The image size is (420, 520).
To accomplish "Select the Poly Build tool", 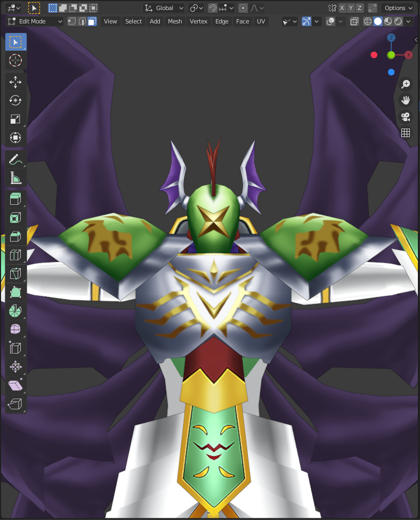I will pyautogui.click(x=15, y=292).
